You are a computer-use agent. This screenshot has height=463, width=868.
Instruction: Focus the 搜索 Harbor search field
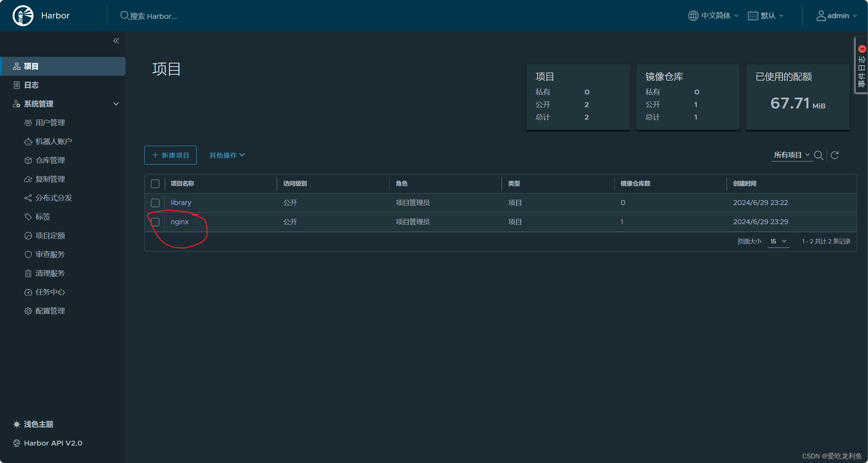click(153, 16)
